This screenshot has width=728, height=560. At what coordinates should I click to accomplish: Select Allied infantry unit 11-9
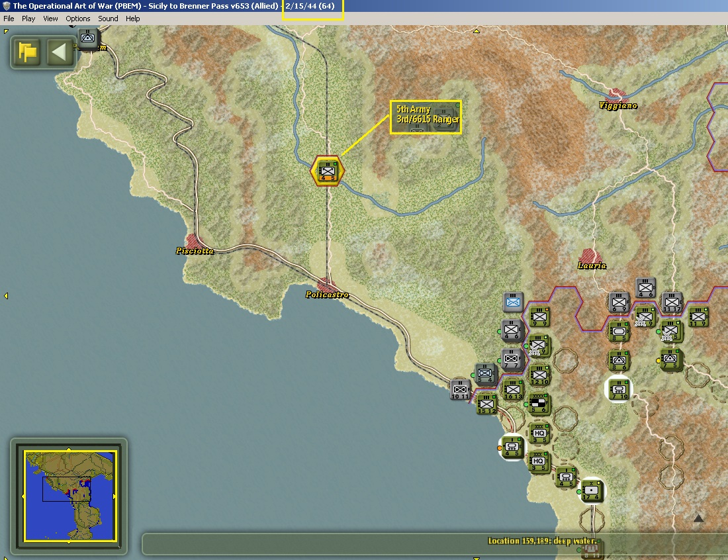coord(698,317)
